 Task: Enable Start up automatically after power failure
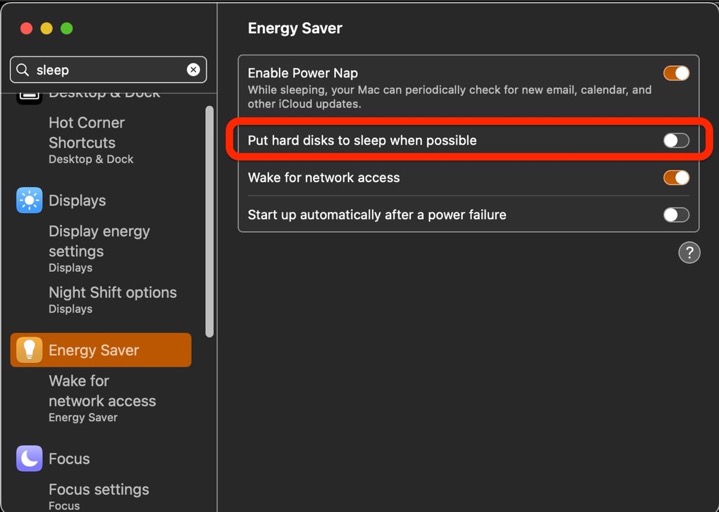pyautogui.click(x=676, y=215)
